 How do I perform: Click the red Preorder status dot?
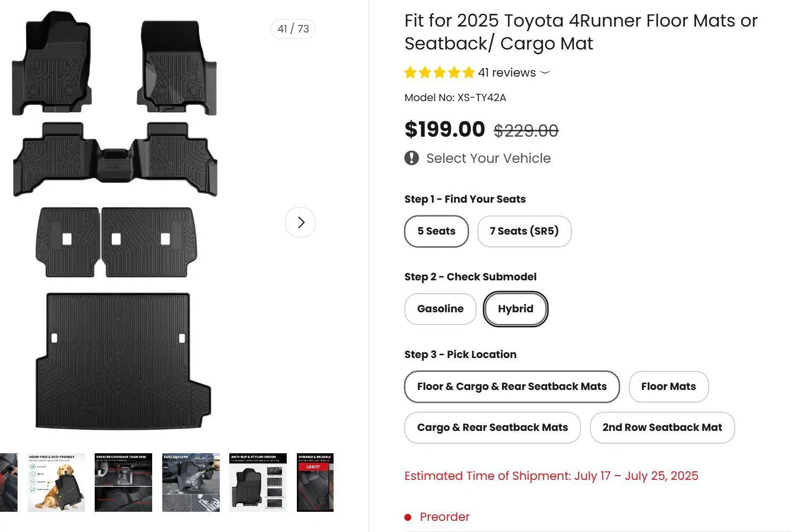408,517
